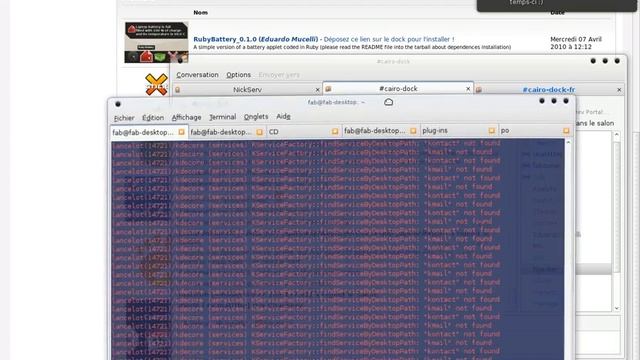Open the Édition menu in the terminal

(x=153, y=118)
